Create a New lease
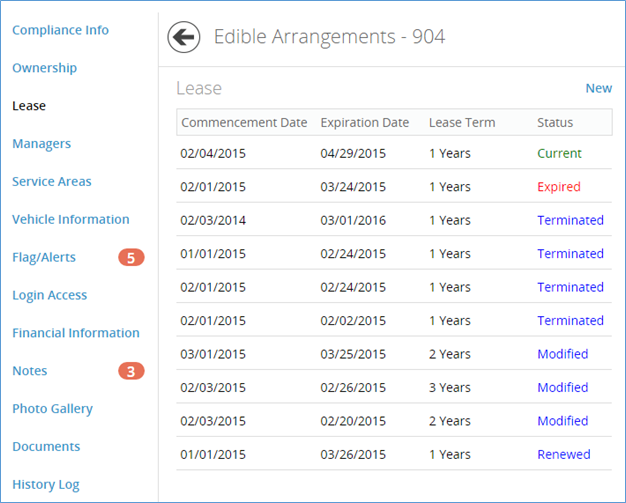Screen dimensions: 626x503 click(598, 88)
